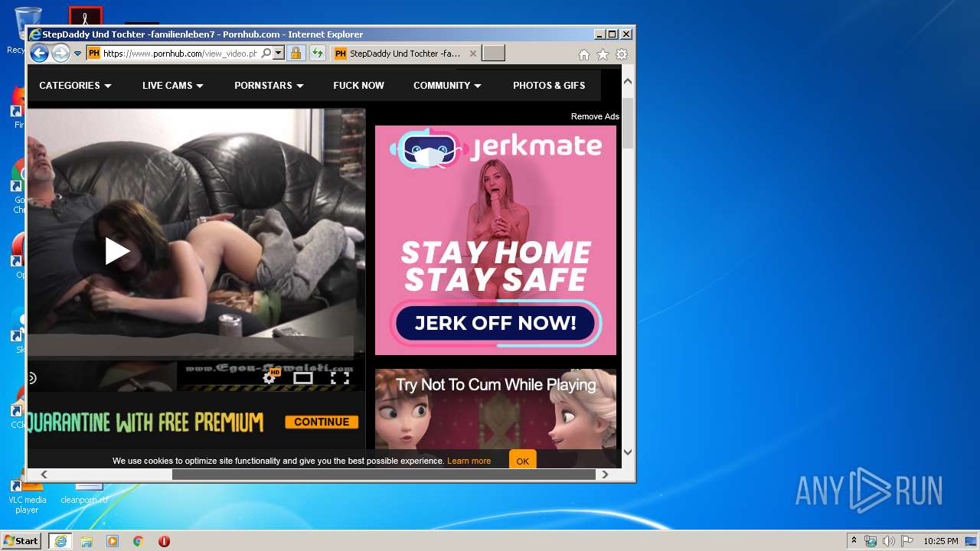Open the Tools gear menu
Image resolution: width=980 pixels, height=551 pixels.
click(622, 54)
